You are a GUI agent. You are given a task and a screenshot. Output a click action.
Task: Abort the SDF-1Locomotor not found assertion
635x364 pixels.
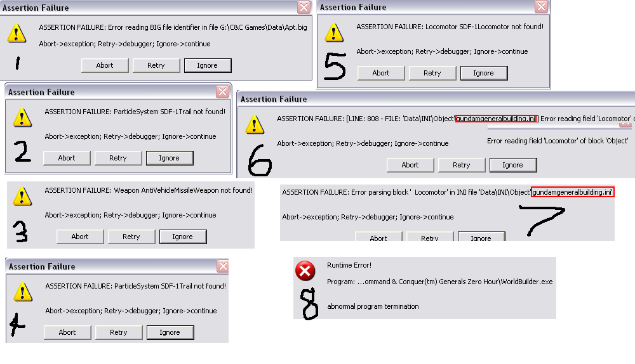[381, 73]
